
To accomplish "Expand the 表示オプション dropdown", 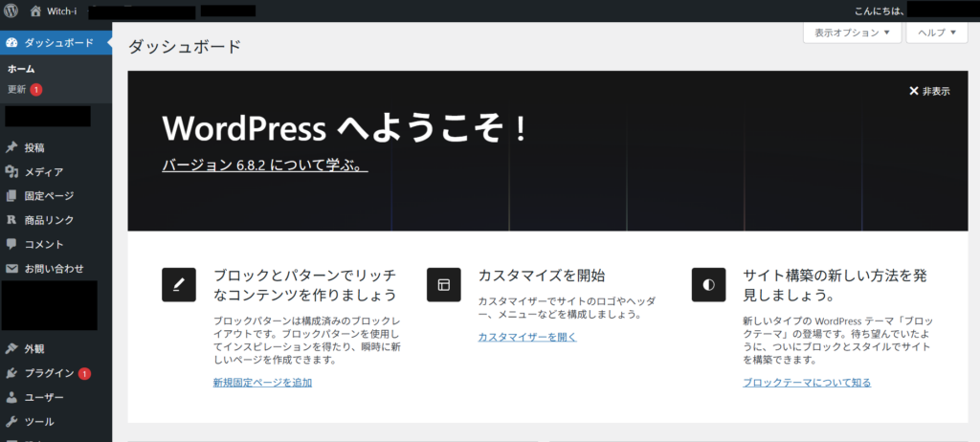I will (x=852, y=33).
